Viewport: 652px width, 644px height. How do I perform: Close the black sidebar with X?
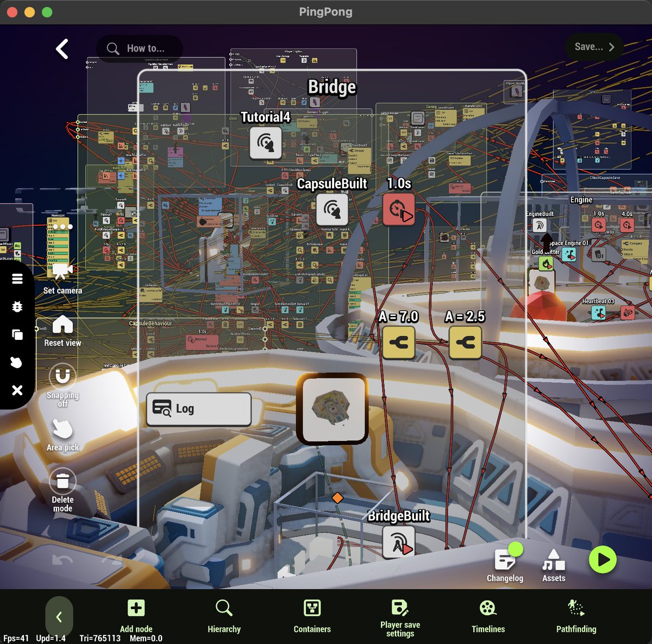17,390
